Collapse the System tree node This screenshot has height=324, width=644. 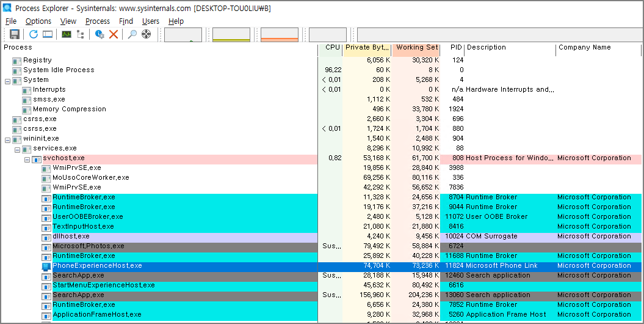pyautogui.click(x=7, y=81)
